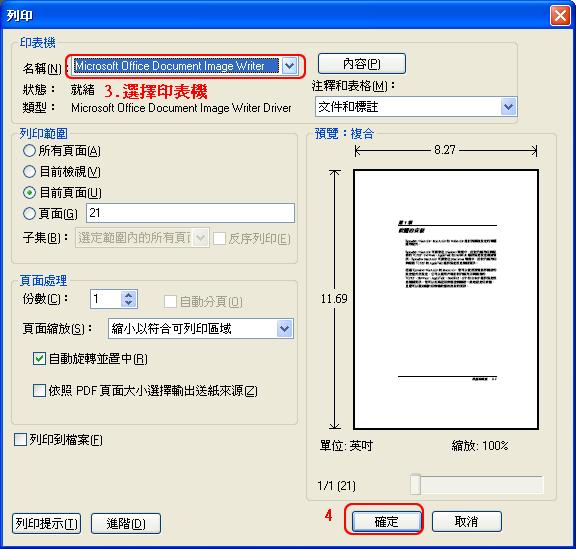The image size is (576, 549).
Task: Click the 縮小以符合可列印區域 combo box text
Action: point(172,329)
